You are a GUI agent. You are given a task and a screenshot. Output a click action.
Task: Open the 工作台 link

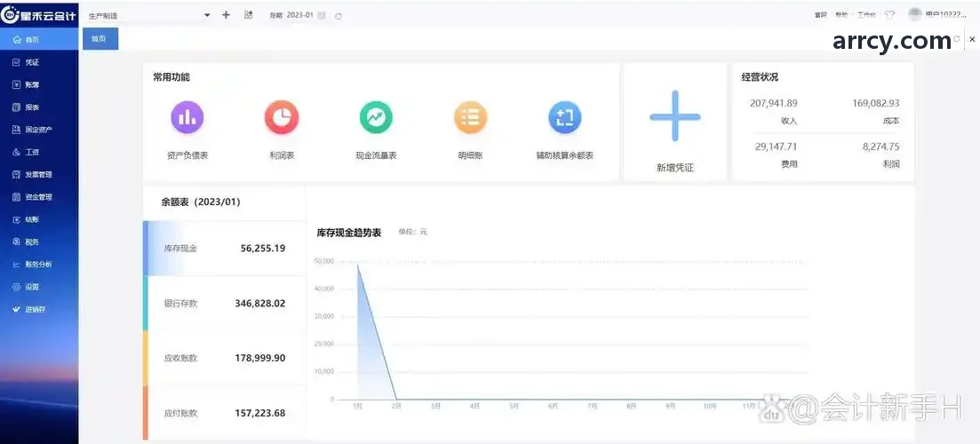click(x=866, y=16)
